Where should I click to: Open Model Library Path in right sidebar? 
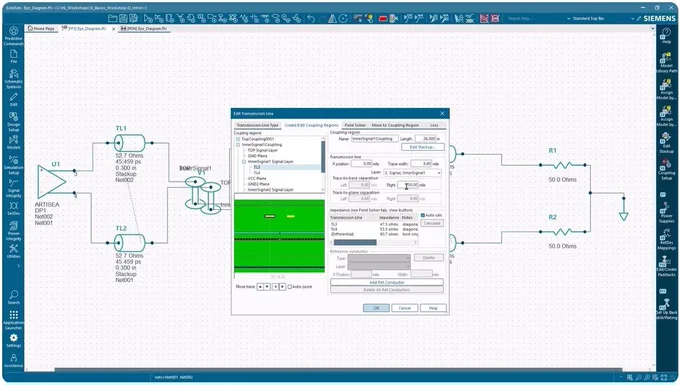click(x=667, y=63)
